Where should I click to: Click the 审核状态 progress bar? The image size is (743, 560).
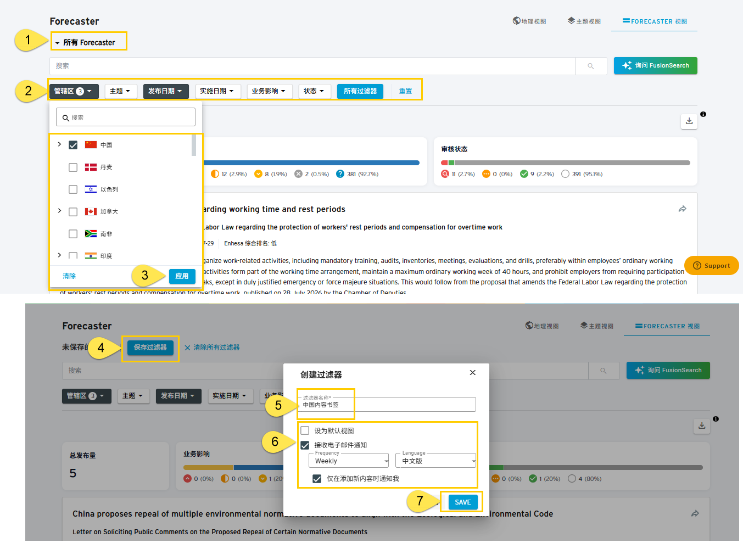[x=566, y=163]
